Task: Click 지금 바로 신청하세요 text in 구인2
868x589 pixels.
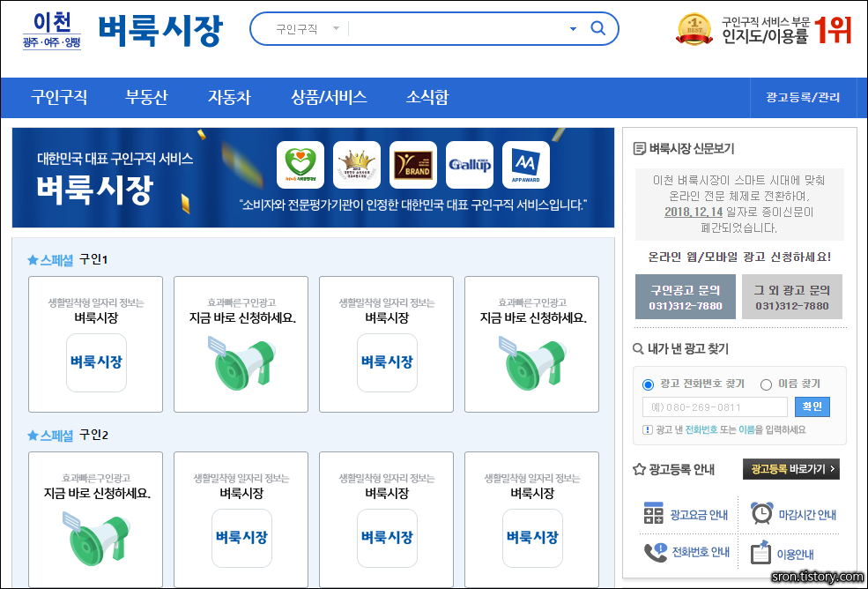Action: click(x=97, y=493)
